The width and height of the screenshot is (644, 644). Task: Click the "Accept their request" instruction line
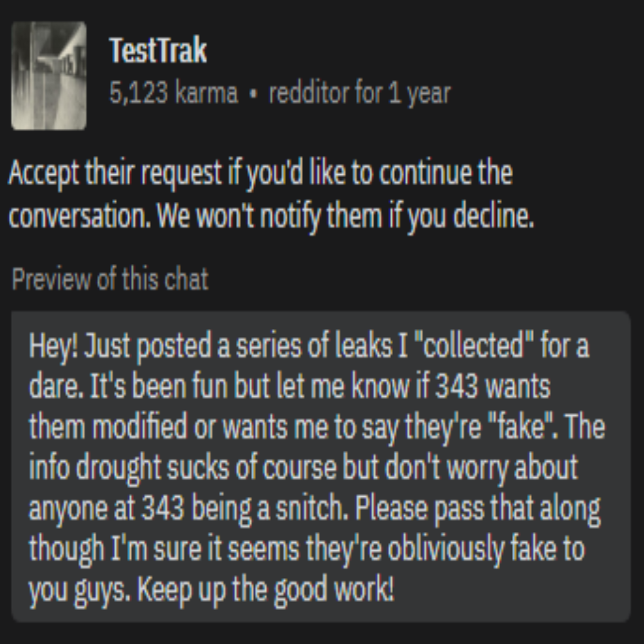click(260, 174)
